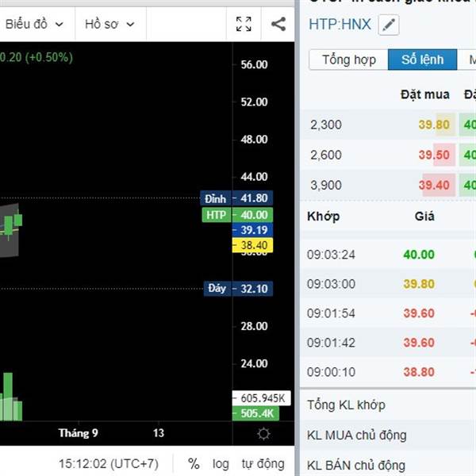Open the HTP:HNX ticker link
This screenshot has width=476, height=476.
pyautogui.click(x=340, y=25)
